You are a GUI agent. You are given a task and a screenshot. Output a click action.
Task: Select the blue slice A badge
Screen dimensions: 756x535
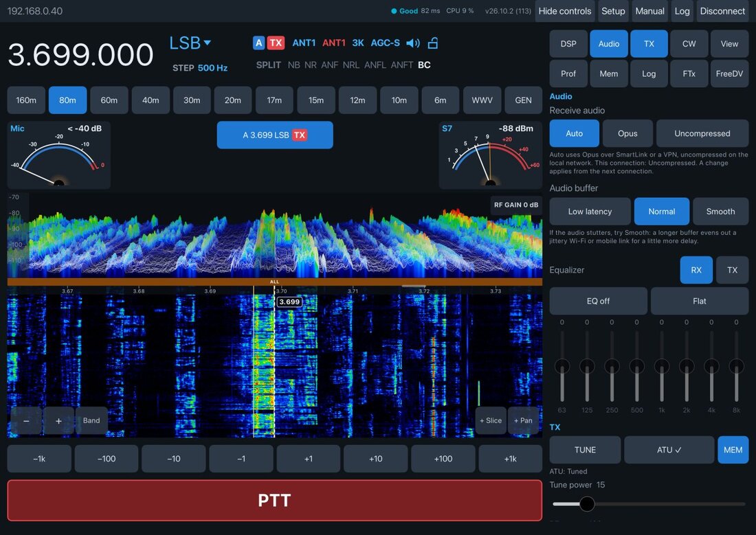click(x=259, y=43)
